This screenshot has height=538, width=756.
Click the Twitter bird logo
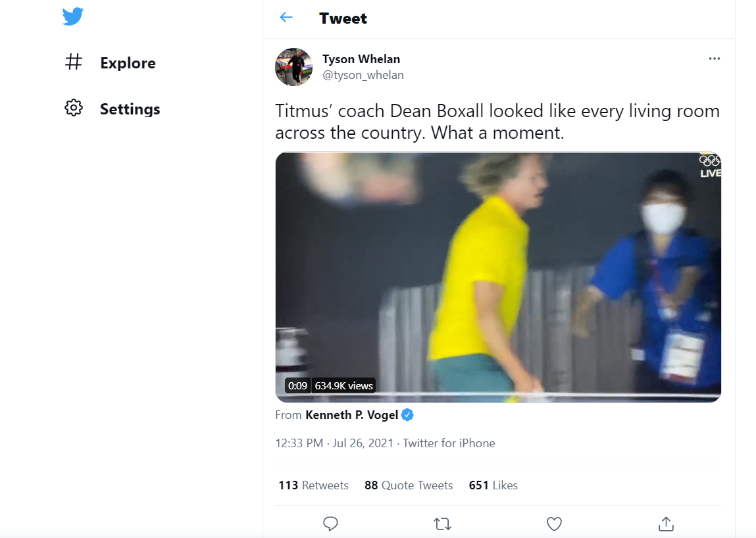click(x=72, y=17)
